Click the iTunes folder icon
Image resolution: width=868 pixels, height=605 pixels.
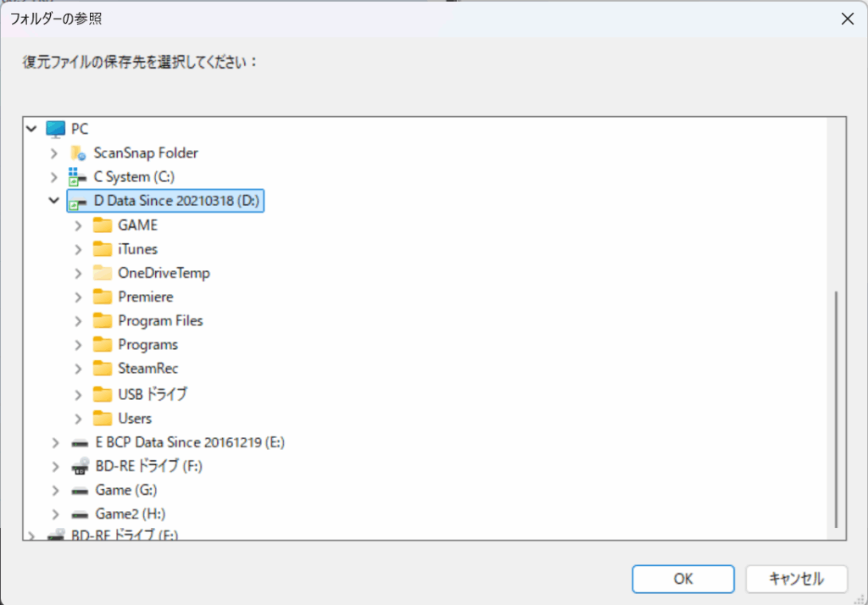pyautogui.click(x=103, y=249)
